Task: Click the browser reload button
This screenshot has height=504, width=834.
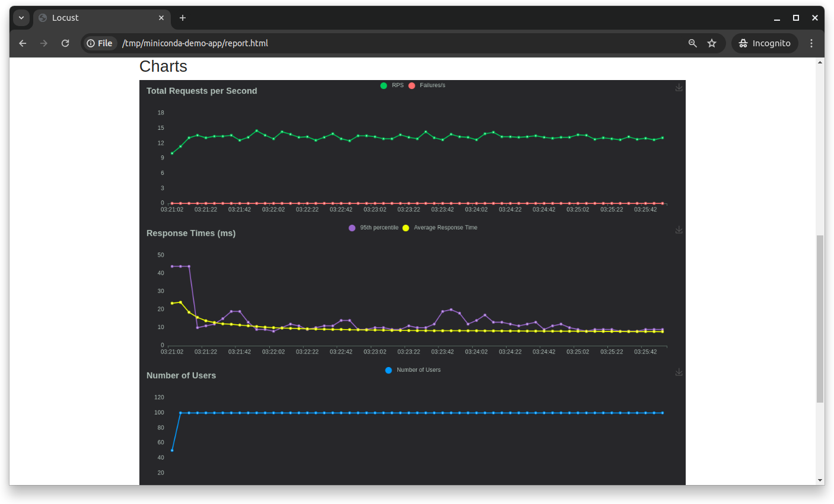Action: [x=65, y=43]
